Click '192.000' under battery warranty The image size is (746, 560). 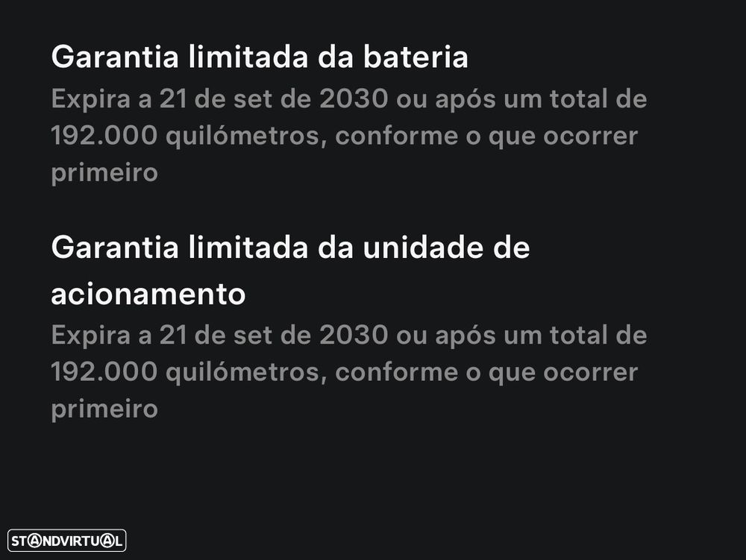104,136
